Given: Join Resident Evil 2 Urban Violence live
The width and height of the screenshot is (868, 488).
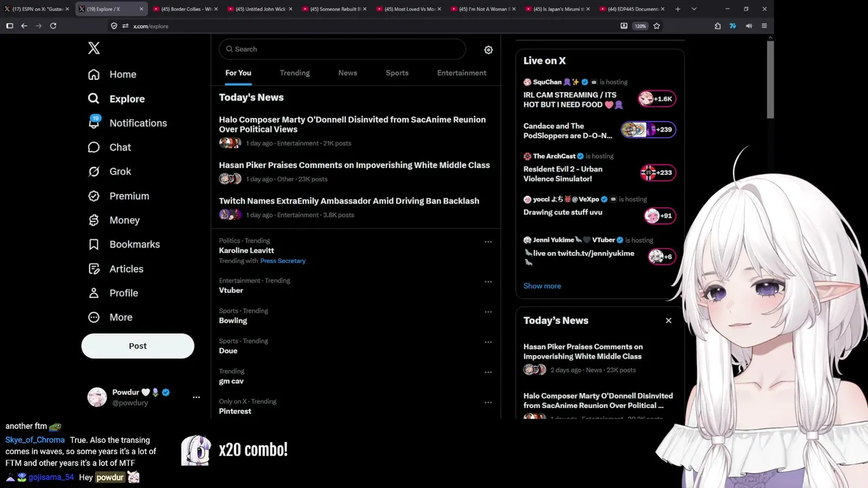Looking at the screenshot, I should (x=599, y=168).
